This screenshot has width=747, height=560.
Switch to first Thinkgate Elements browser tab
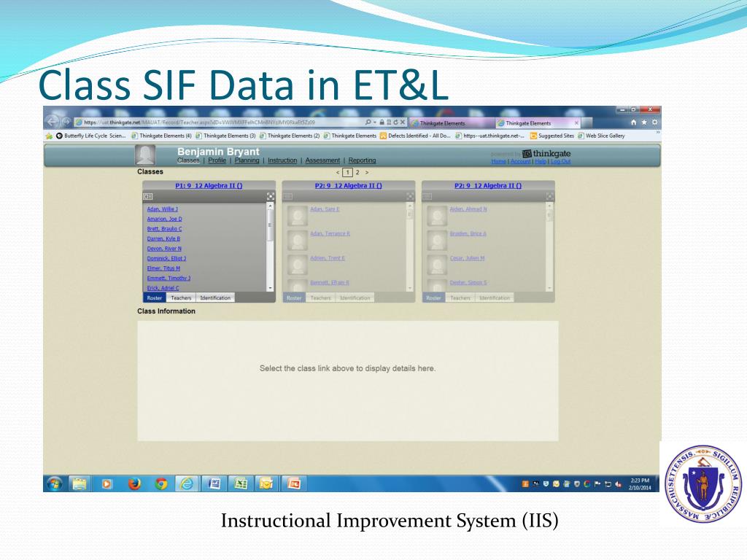(x=451, y=122)
